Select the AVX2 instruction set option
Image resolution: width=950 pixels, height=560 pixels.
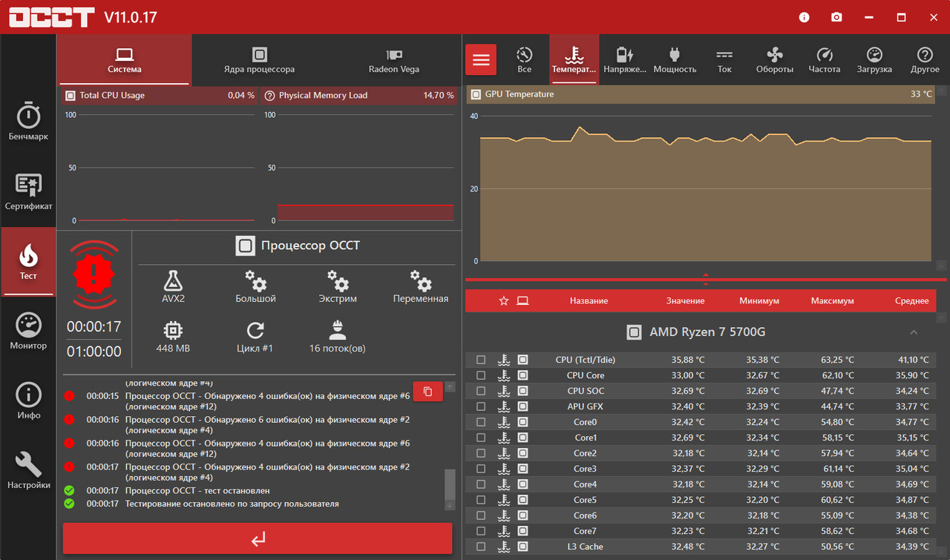(173, 286)
